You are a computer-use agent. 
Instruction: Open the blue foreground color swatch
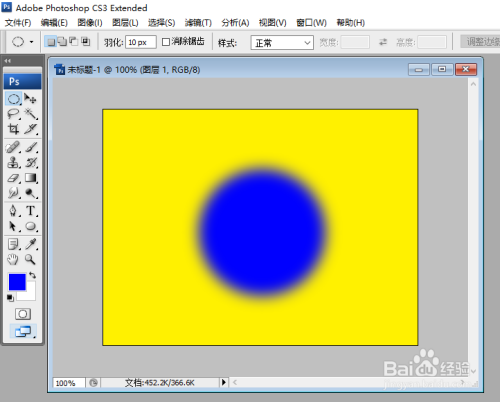click(17, 282)
